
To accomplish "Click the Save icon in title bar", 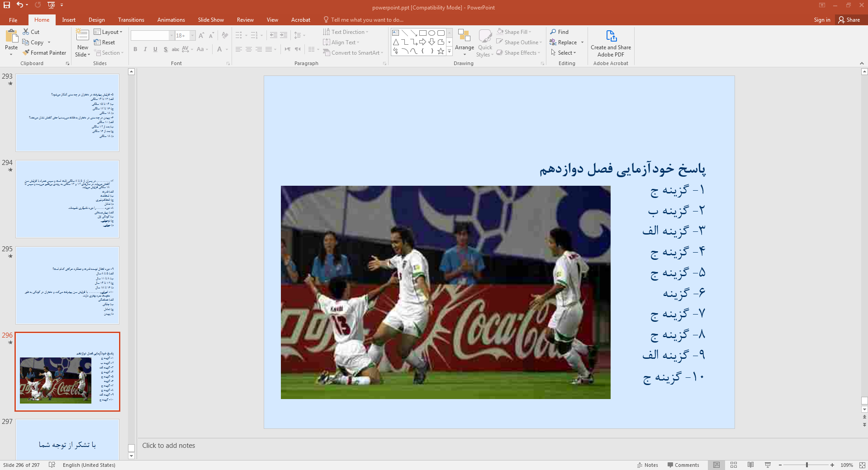I will pos(7,5).
